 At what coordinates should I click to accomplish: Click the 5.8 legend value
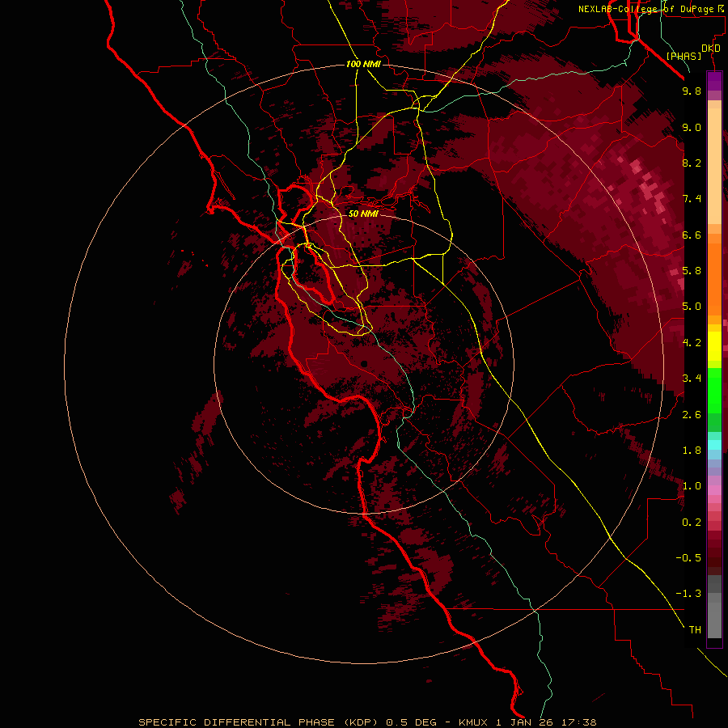pyautogui.click(x=692, y=271)
